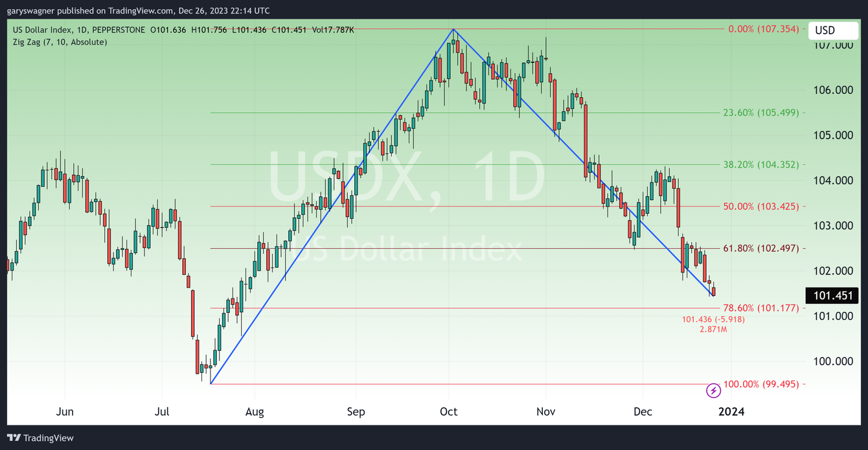
Task: Click the US Dollar Index symbol title
Action: click(x=51, y=30)
